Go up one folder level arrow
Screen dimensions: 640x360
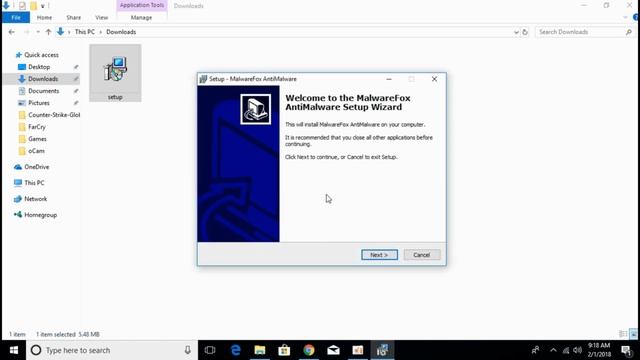tap(48, 32)
